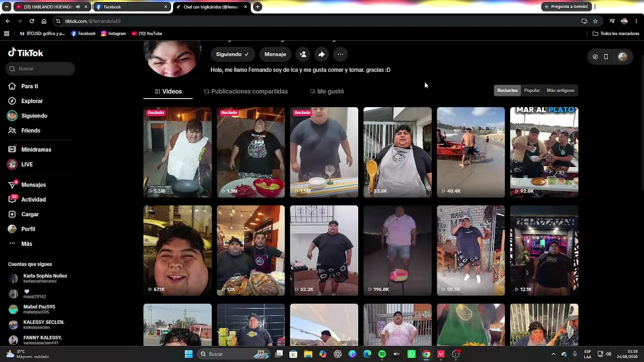Expand the tab search dropdown
The width and height of the screenshot is (644, 362).
click(7, 7)
